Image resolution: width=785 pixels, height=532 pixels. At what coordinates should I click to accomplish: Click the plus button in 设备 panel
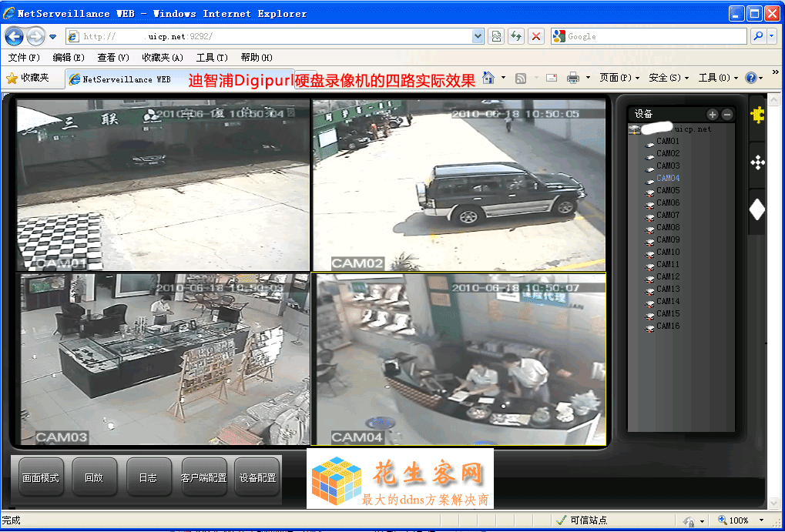(x=712, y=115)
